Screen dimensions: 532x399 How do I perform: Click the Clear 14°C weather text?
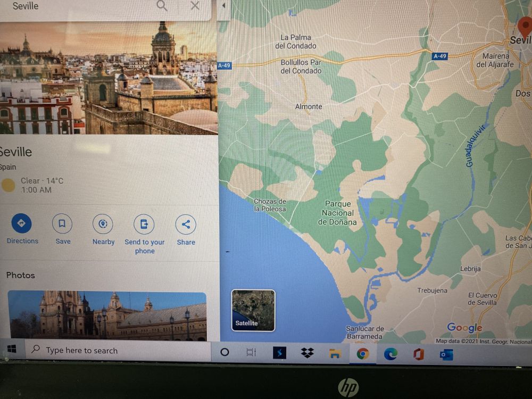[42, 180]
